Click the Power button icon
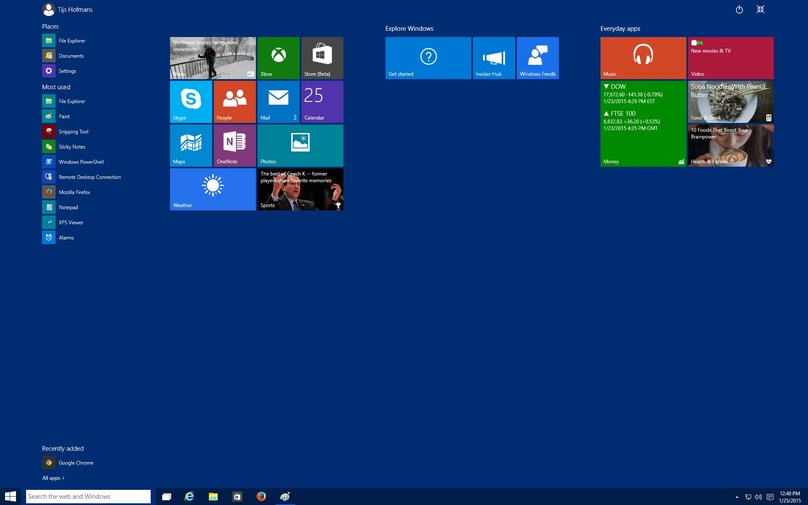808x505 pixels. click(739, 9)
